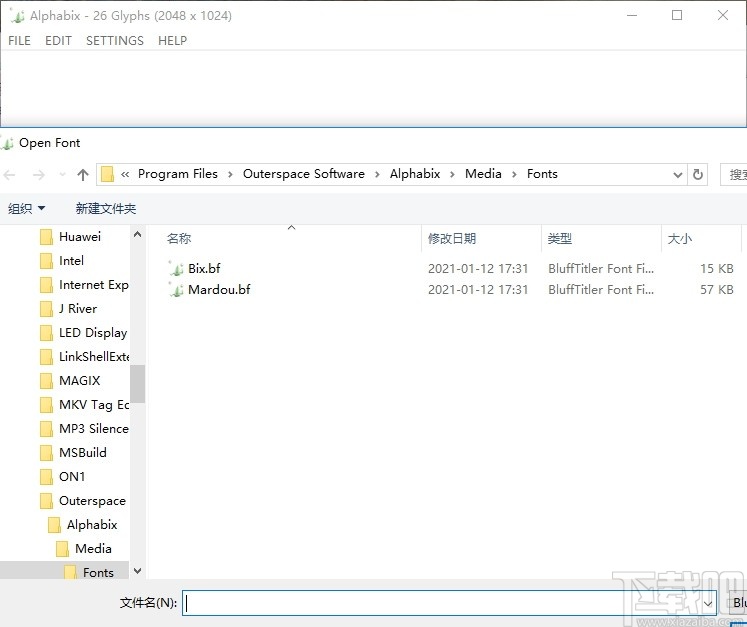Screen dimensions: 747x627
Task: Click the Mardou.bf file icon
Action: [x=176, y=289]
